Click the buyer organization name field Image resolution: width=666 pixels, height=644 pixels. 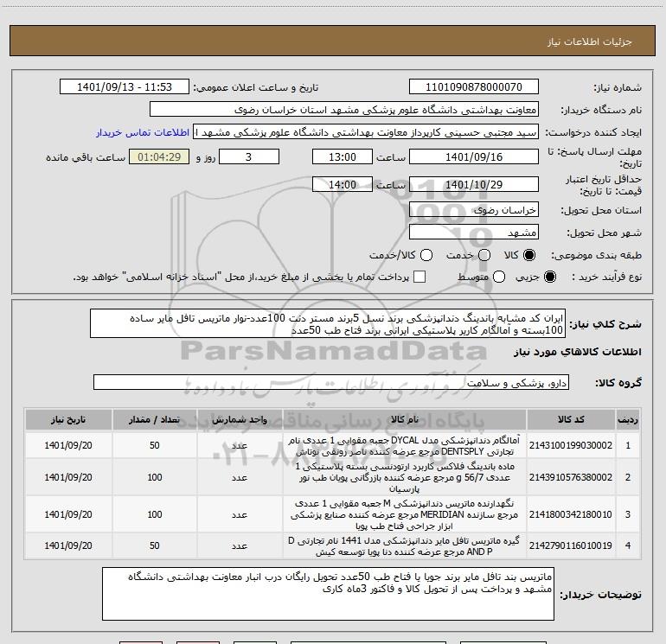tap(344, 110)
